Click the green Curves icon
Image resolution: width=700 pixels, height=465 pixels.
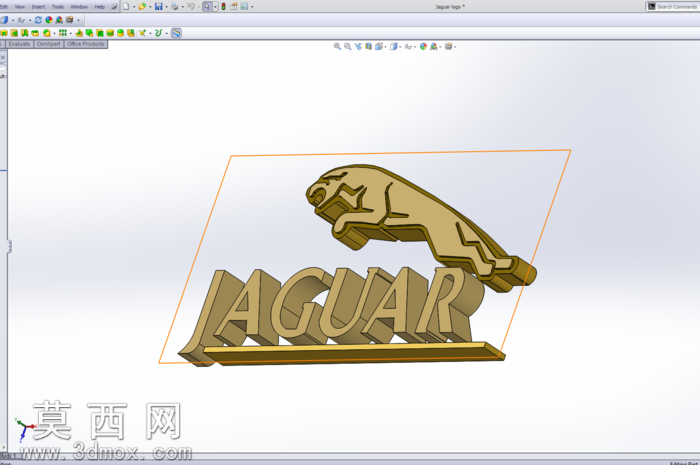158,33
